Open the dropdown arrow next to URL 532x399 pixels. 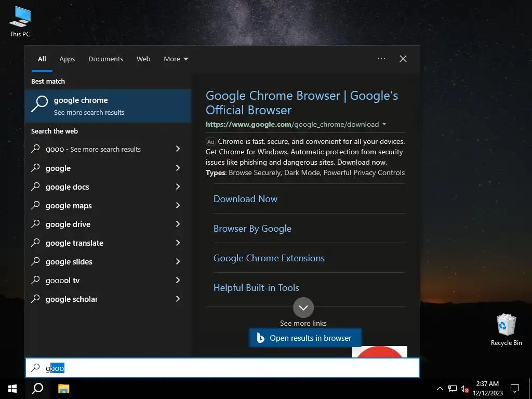(384, 125)
